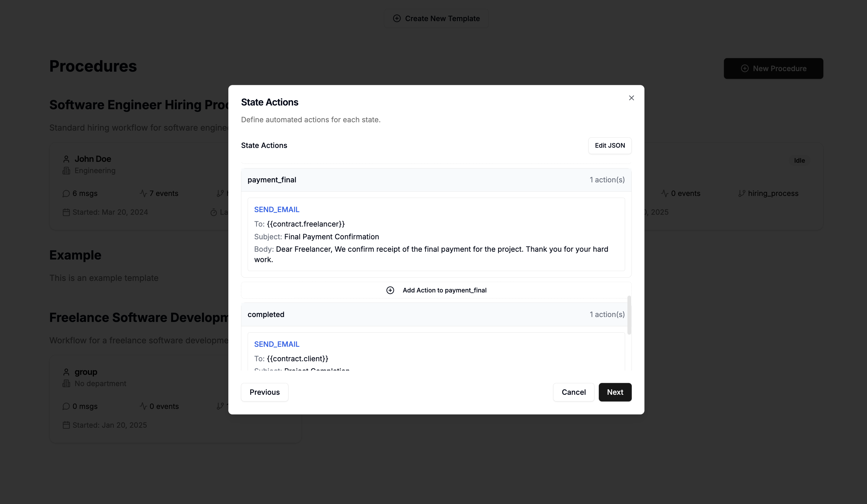Click Create New Template plus icon
This screenshot has width=867, height=504.
click(397, 18)
